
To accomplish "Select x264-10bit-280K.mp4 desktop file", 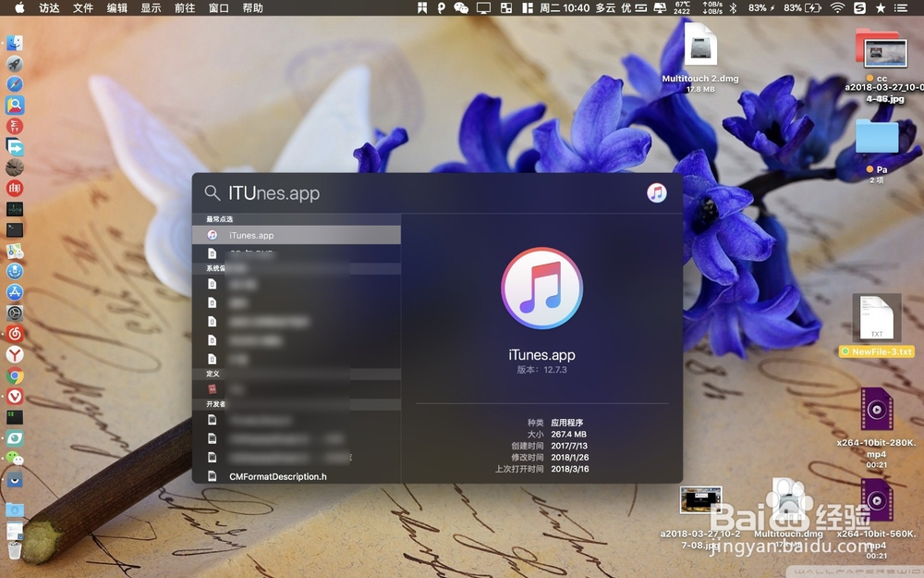I will (x=876, y=427).
